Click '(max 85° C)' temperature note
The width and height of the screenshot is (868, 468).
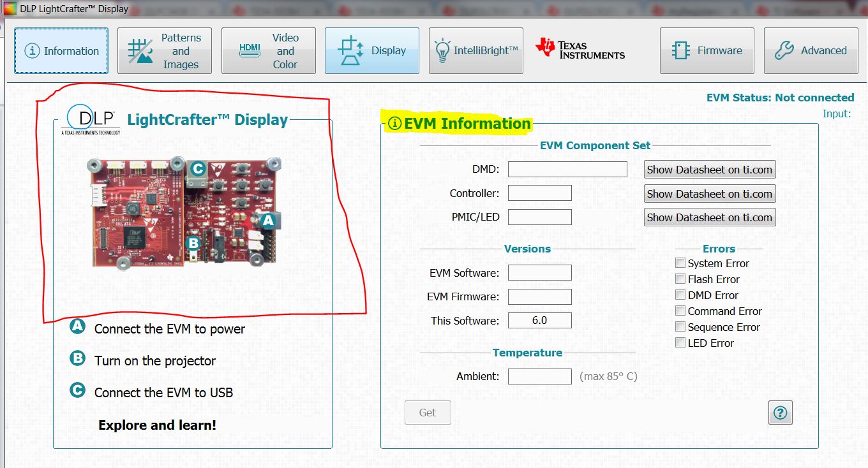coord(608,376)
